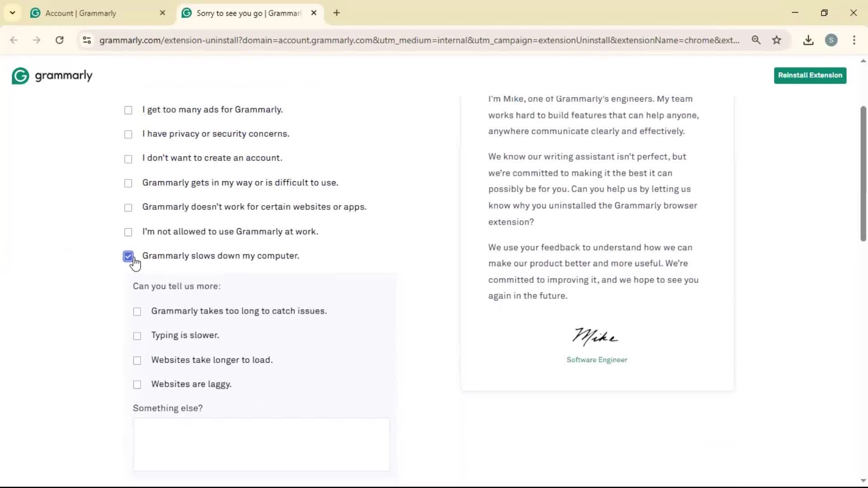Close the Sorry to see you go tab

[x=314, y=13]
